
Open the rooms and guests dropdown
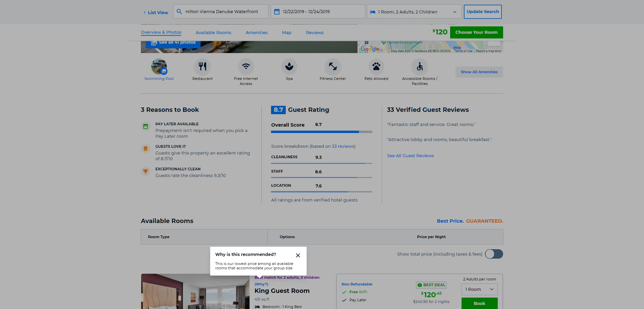click(414, 12)
